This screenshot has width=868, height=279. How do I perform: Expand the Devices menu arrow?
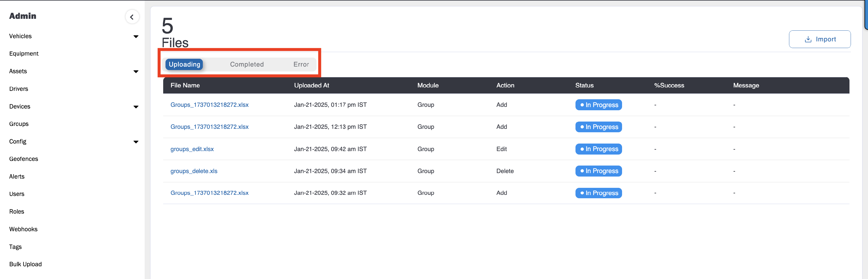(x=136, y=107)
